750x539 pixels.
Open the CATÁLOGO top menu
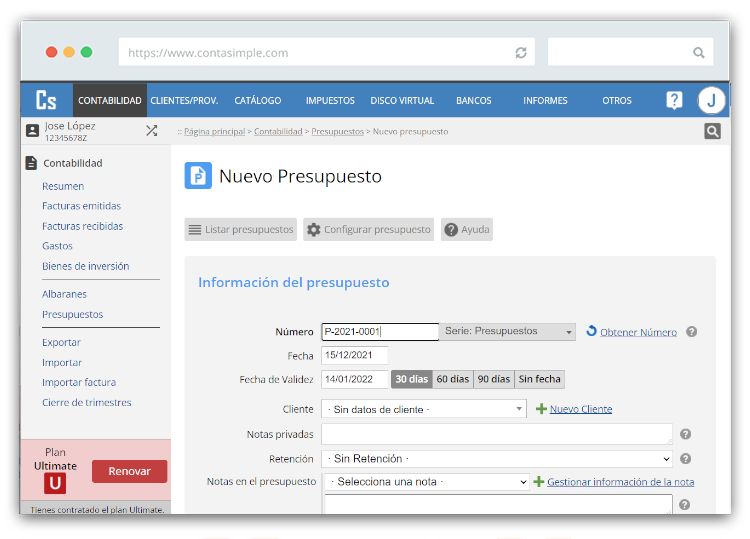pos(258,100)
